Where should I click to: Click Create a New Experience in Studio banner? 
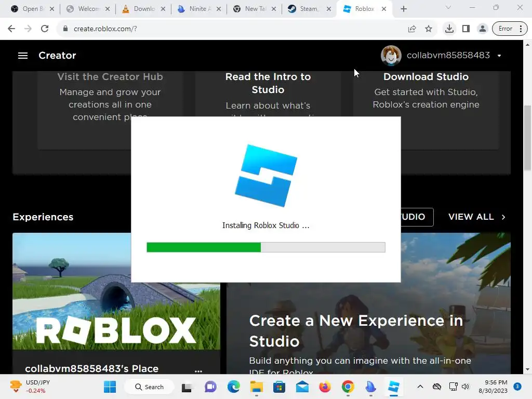click(x=368, y=328)
